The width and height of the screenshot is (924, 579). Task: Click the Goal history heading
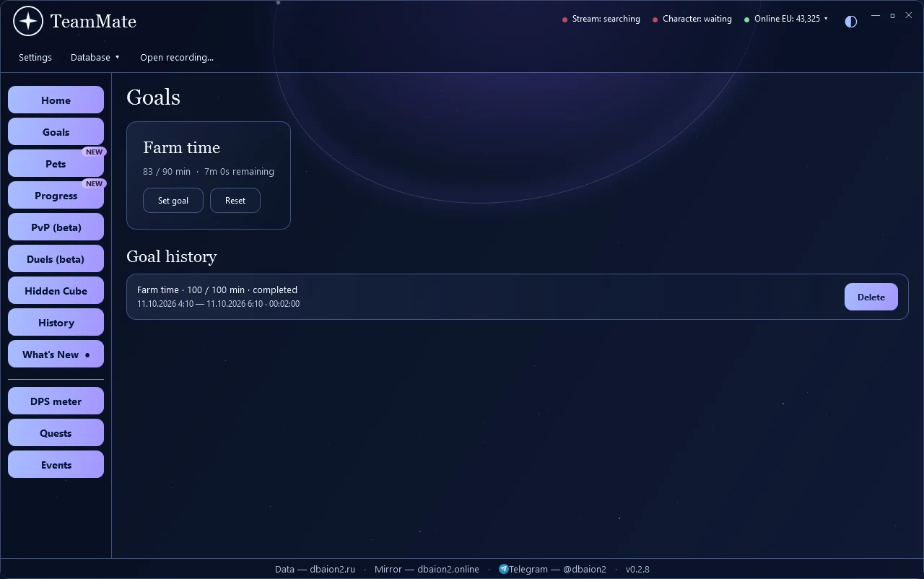172,256
